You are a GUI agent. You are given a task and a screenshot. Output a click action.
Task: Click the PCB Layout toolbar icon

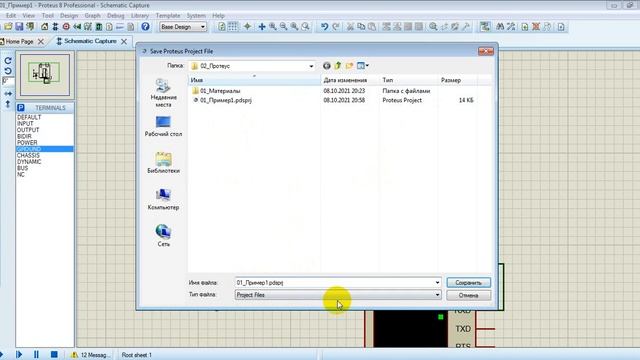(x=66, y=27)
